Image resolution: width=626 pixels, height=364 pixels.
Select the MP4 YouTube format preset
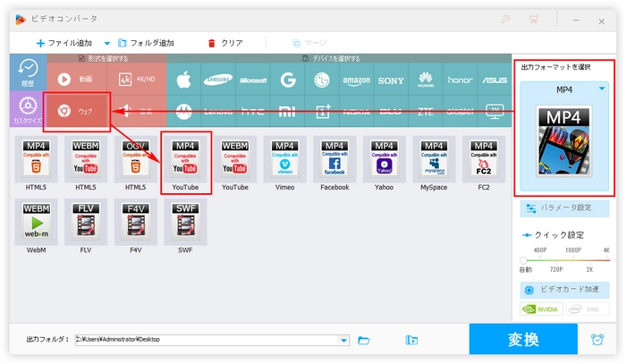(185, 163)
